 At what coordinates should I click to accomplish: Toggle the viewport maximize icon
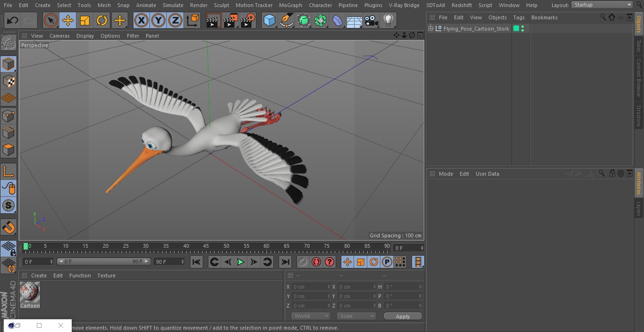click(x=420, y=35)
